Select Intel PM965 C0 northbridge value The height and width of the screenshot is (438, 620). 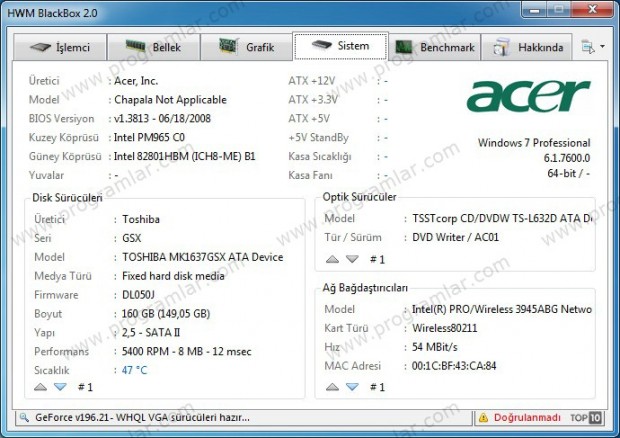(149, 138)
